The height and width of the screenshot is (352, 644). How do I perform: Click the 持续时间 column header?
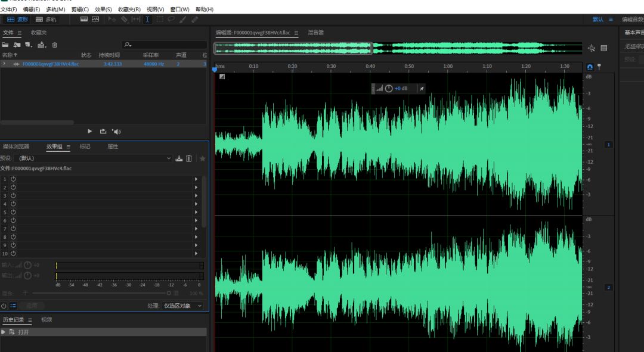pos(109,55)
